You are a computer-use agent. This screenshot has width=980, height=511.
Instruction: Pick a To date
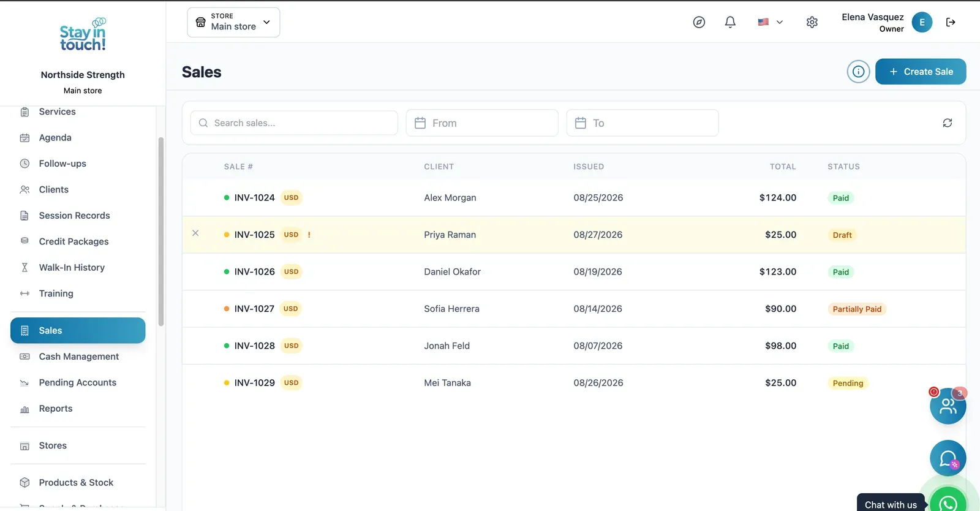(643, 123)
